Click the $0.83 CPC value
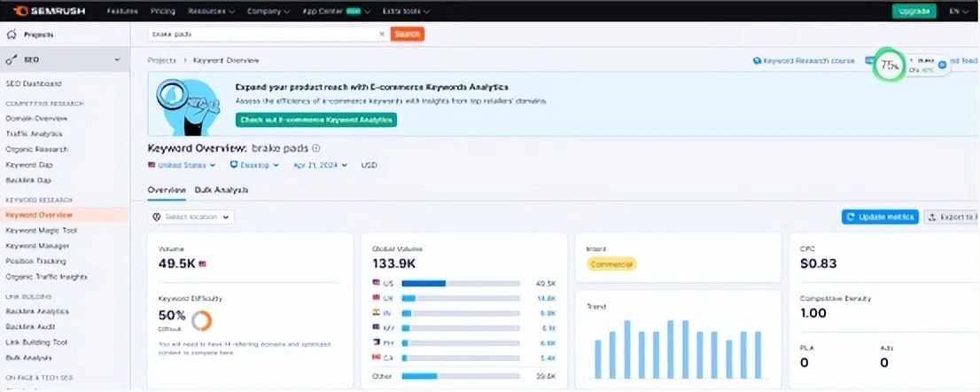This screenshot has width=980, height=392. tap(818, 263)
